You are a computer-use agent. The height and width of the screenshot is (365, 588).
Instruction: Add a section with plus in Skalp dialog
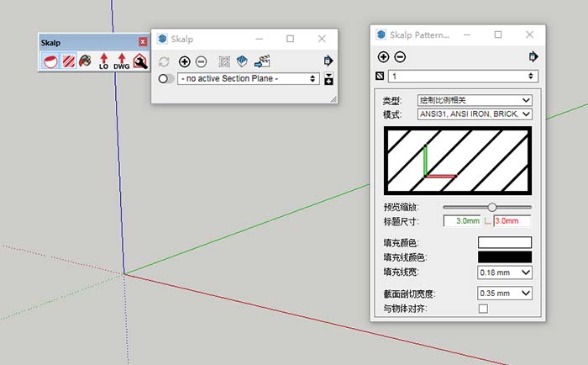[185, 61]
